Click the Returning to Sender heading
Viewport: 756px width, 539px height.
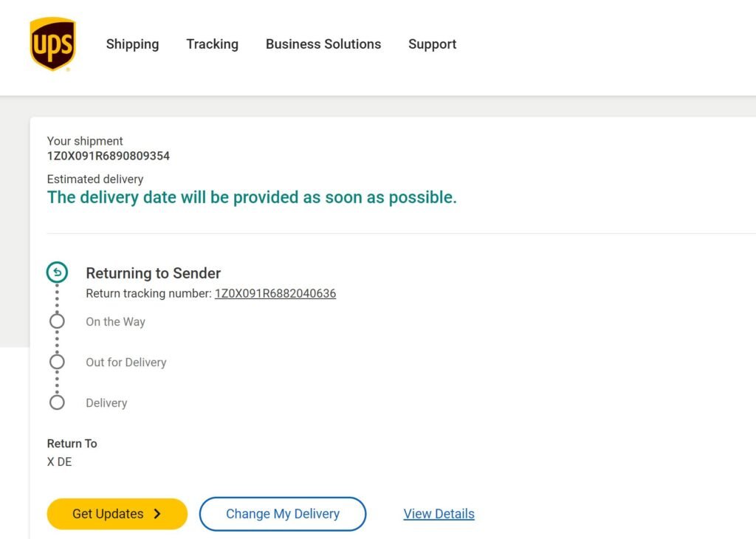pyautogui.click(x=154, y=273)
